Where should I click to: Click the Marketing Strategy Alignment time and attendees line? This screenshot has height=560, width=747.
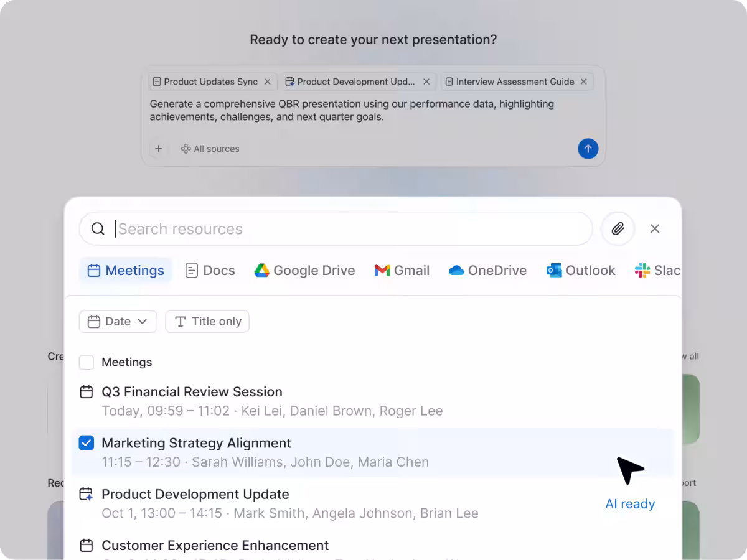pyautogui.click(x=265, y=462)
